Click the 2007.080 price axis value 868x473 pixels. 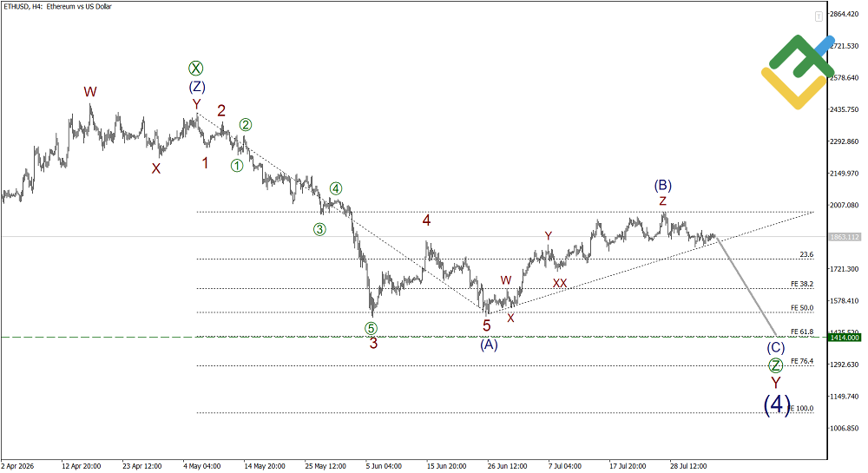click(845, 205)
